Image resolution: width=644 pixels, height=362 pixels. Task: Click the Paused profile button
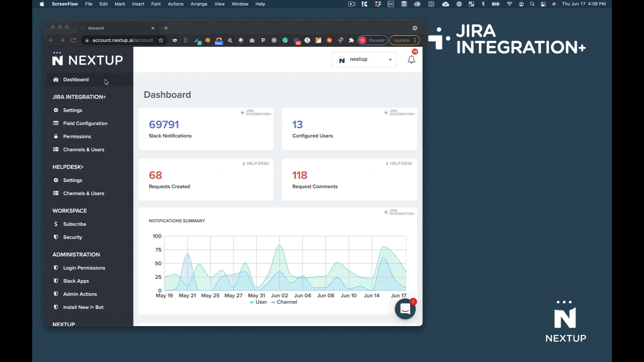click(x=373, y=40)
